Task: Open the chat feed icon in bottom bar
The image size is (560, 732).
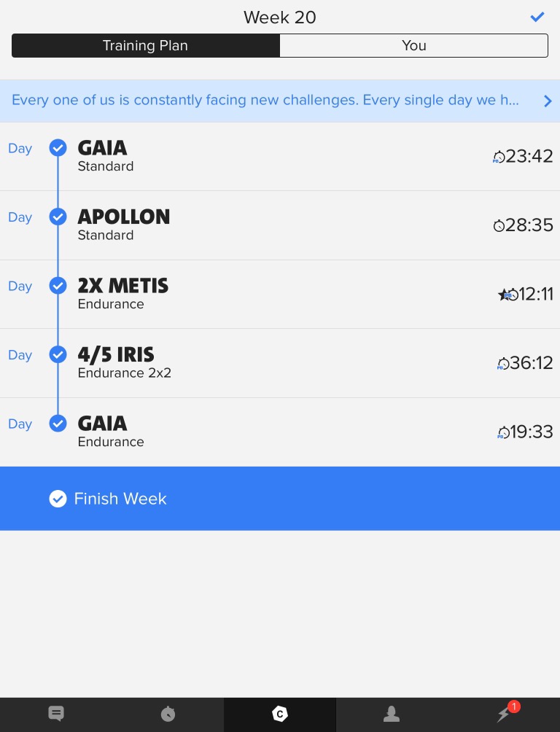Action: pyautogui.click(x=56, y=714)
